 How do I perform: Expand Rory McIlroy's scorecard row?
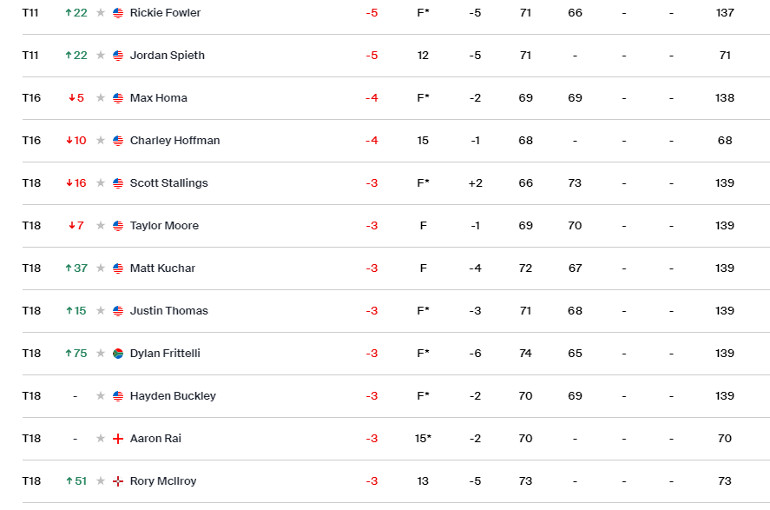point(396,481)
